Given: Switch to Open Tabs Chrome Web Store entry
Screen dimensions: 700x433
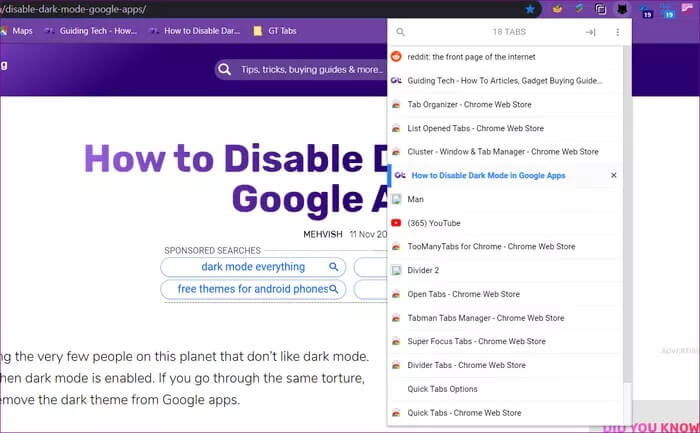Looking at the screenshot, I should click(505, 294).
